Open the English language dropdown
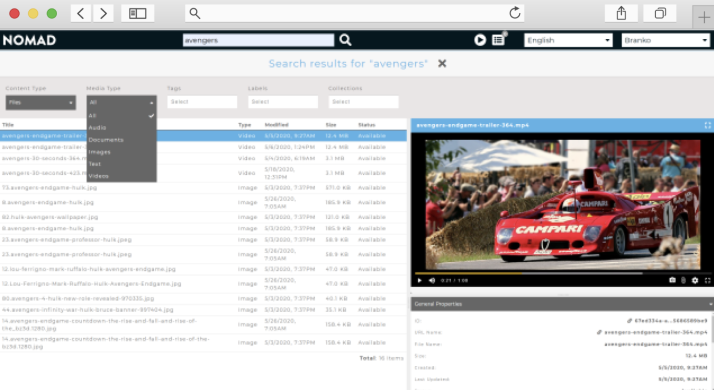 [x=568, y=40]
